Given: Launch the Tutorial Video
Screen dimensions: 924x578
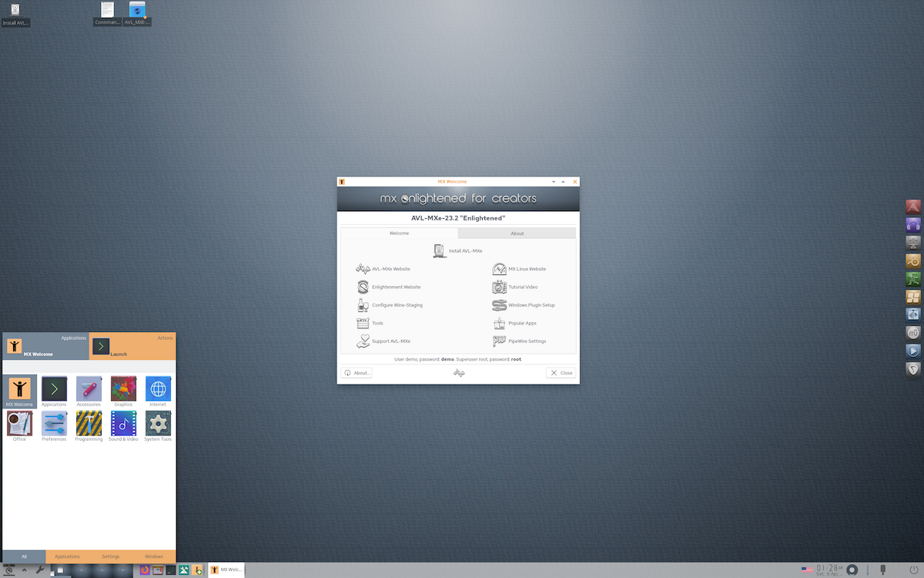Looking at the screenshot, I should (x=515, y=287).
